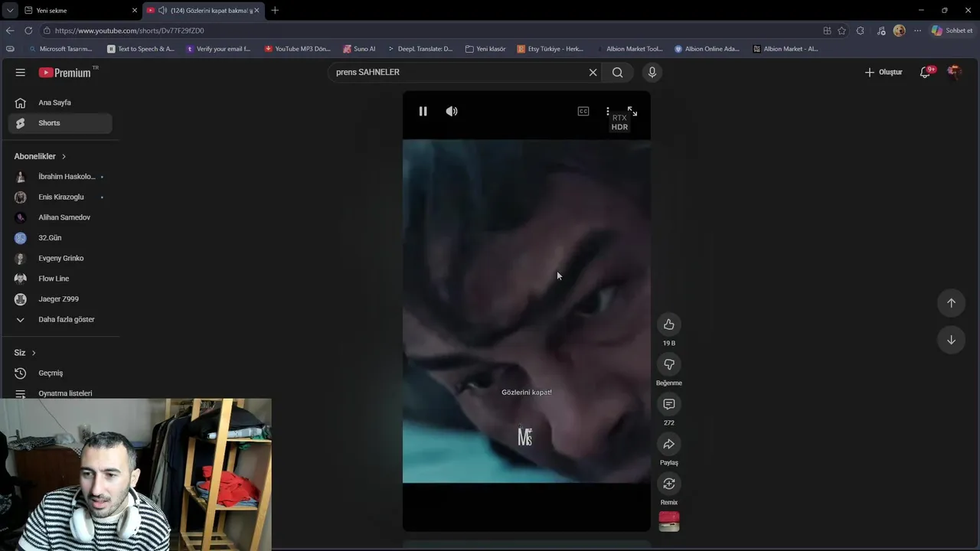Open Ana Sayfa in the sidebar
This screenshot has height=551, width=980.
60,103
